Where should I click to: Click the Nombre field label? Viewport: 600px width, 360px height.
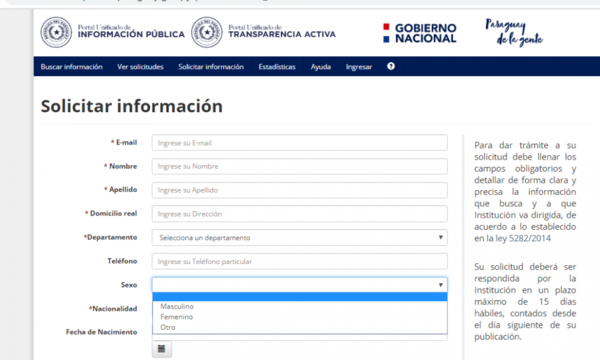coord(121,166)
